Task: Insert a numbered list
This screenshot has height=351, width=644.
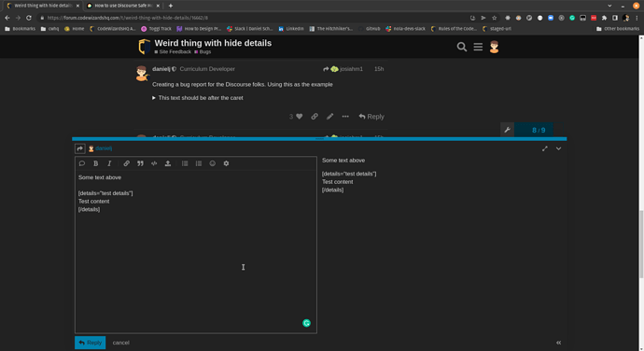Action: tap(199, 163)
